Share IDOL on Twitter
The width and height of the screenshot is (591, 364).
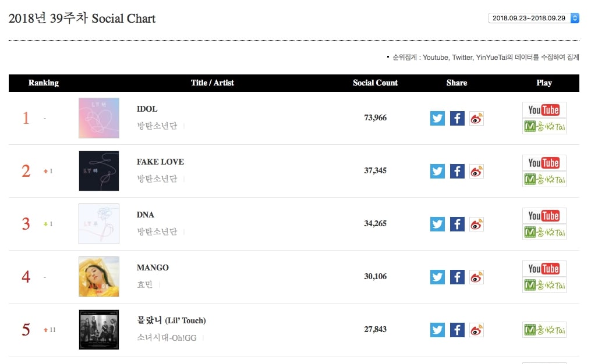[437, 119]
